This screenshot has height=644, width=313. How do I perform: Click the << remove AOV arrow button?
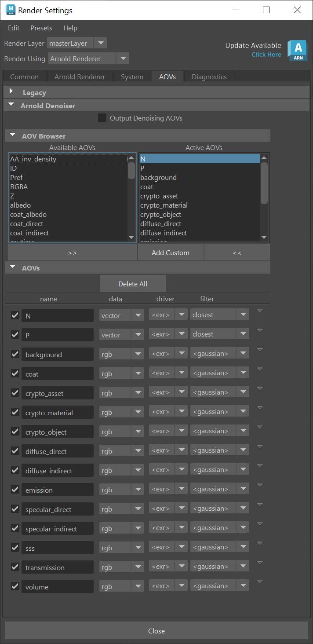[x=237, y=252]
